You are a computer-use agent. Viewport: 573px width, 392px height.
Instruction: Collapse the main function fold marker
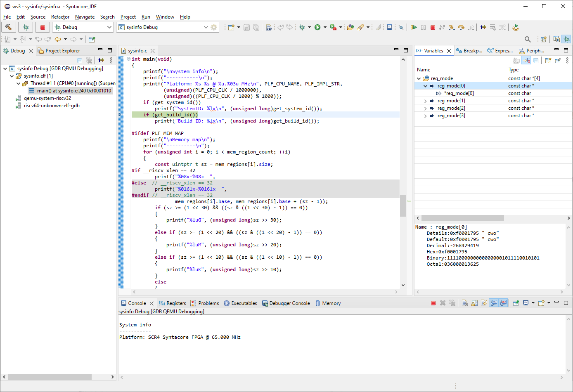(x=128, y=59)
